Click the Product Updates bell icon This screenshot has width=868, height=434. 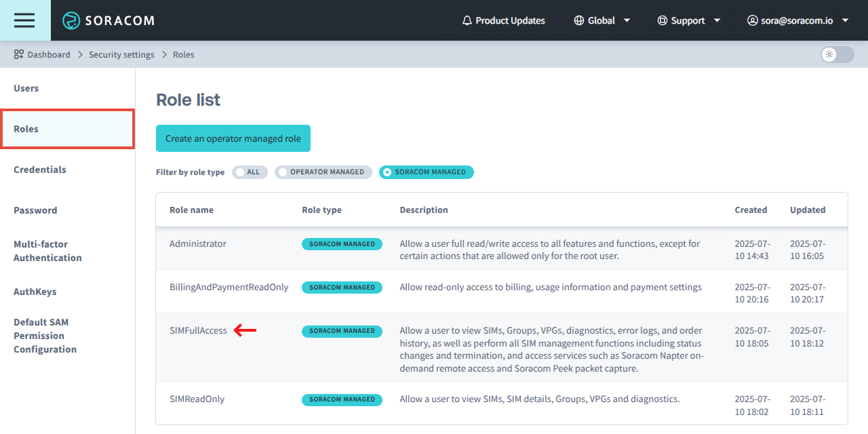(x=466, y=20)
